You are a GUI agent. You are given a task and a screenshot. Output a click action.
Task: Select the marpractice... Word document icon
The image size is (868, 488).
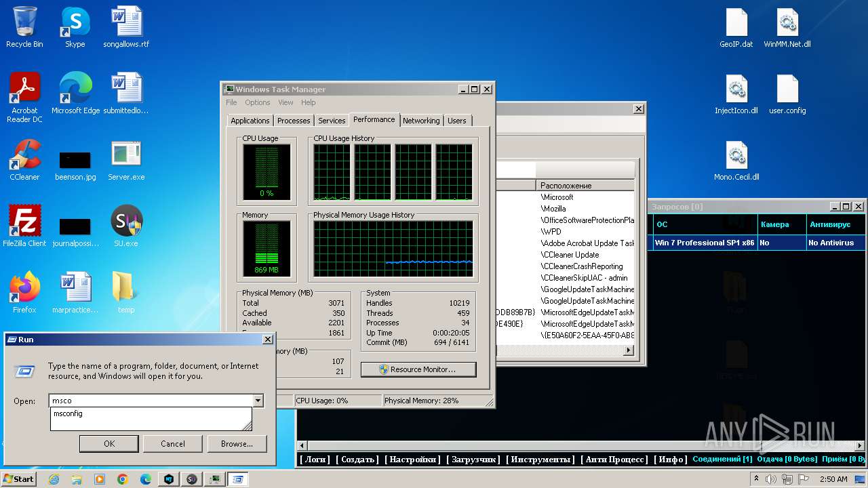click(75, 293)
